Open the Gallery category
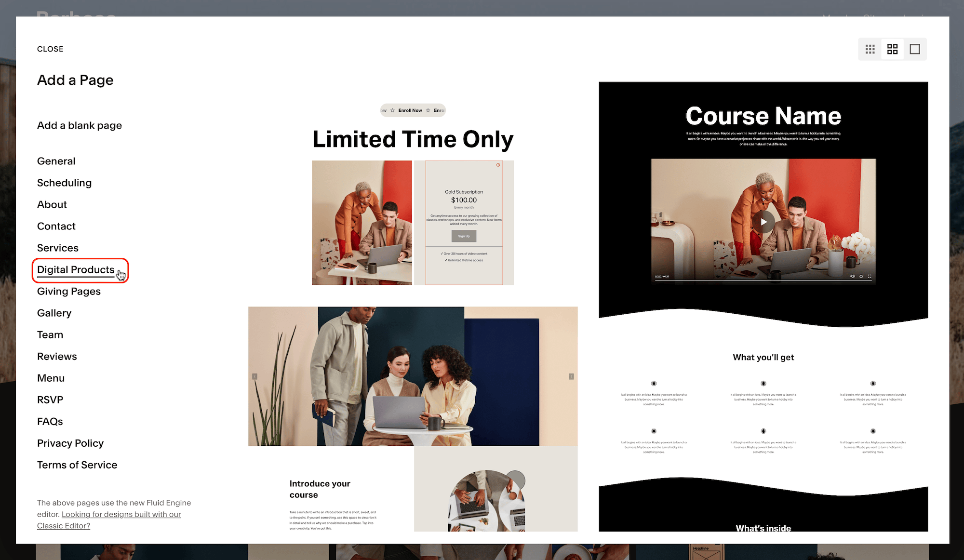 [54, 313]
